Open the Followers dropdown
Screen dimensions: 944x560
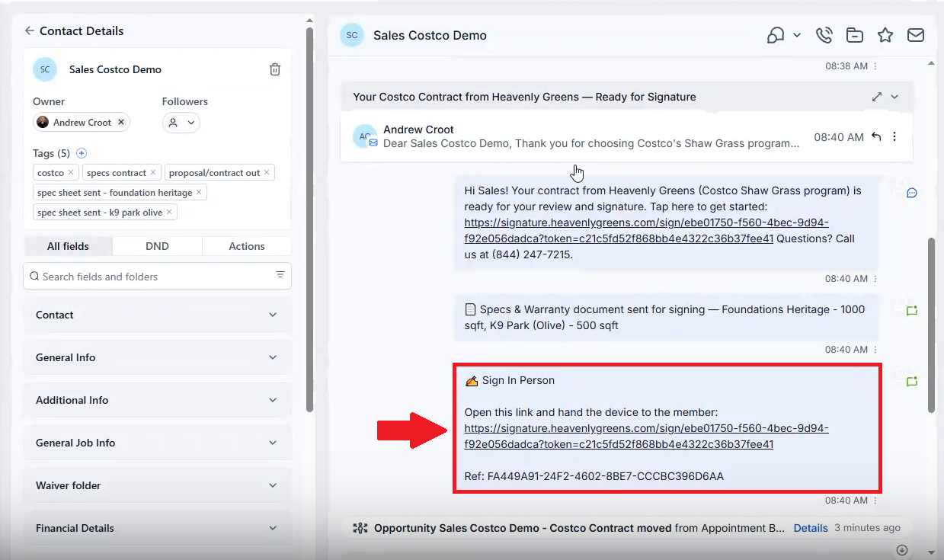point(181,122)
